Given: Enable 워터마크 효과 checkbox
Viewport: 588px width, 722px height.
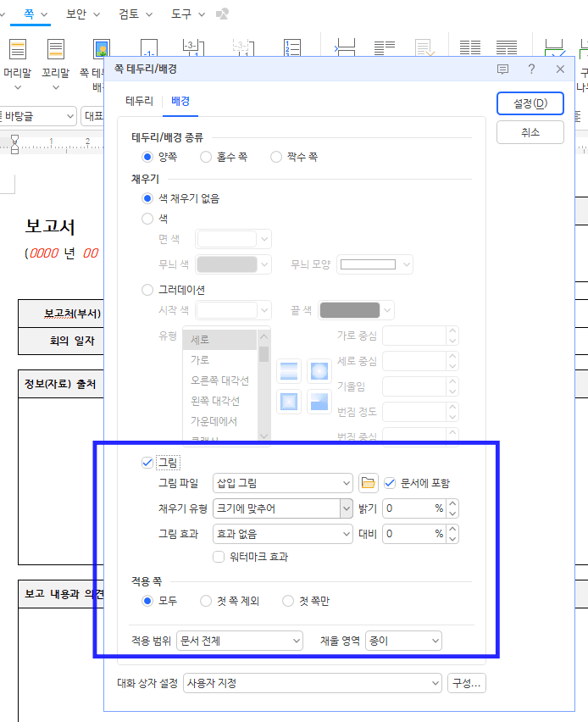Looking at the screenshot, I should pyautogui.click(x=219, y=557).
